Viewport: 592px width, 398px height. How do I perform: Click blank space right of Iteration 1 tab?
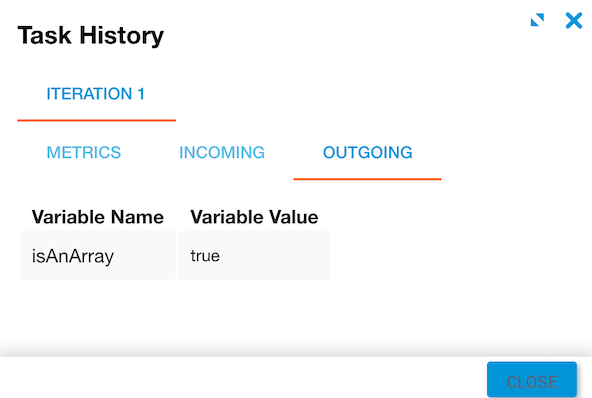coord(378,94)
